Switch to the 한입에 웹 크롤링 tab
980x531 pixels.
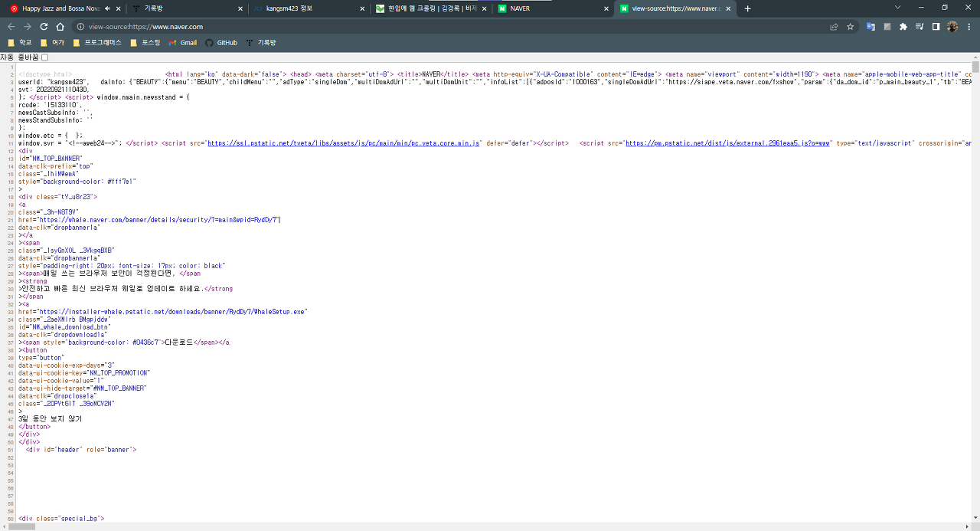[430, 8]
